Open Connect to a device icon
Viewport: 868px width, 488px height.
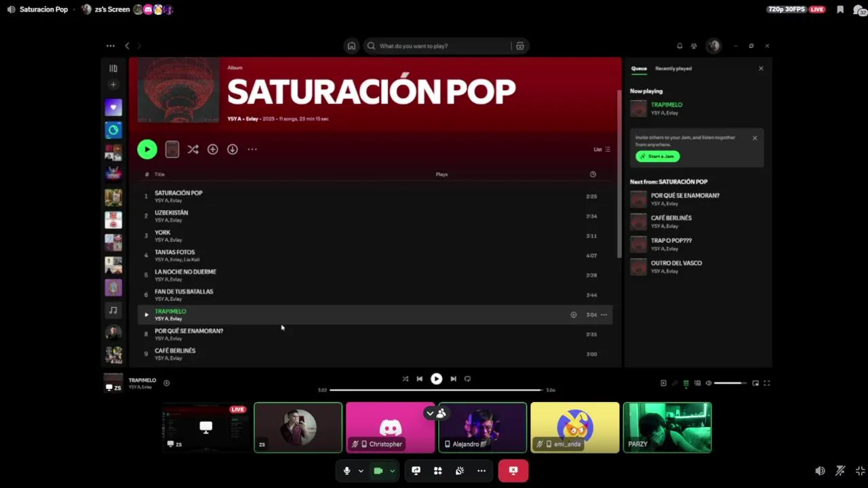click(697, 383)
